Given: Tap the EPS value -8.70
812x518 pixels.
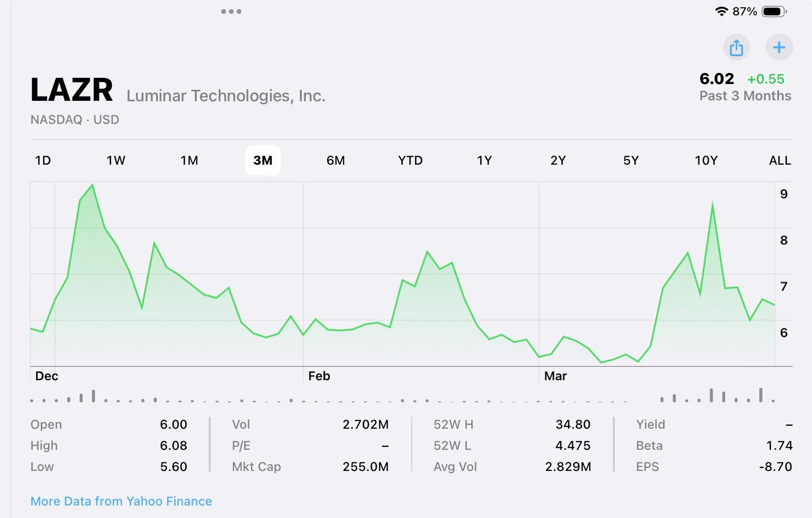Looking at the screenshot, I should coord(776,467).
